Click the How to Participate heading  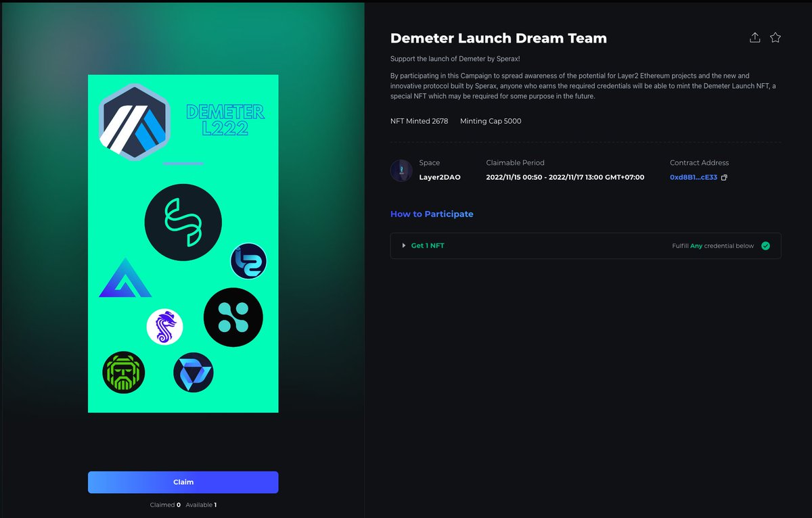pyautogui.click(x=431, y=214)
